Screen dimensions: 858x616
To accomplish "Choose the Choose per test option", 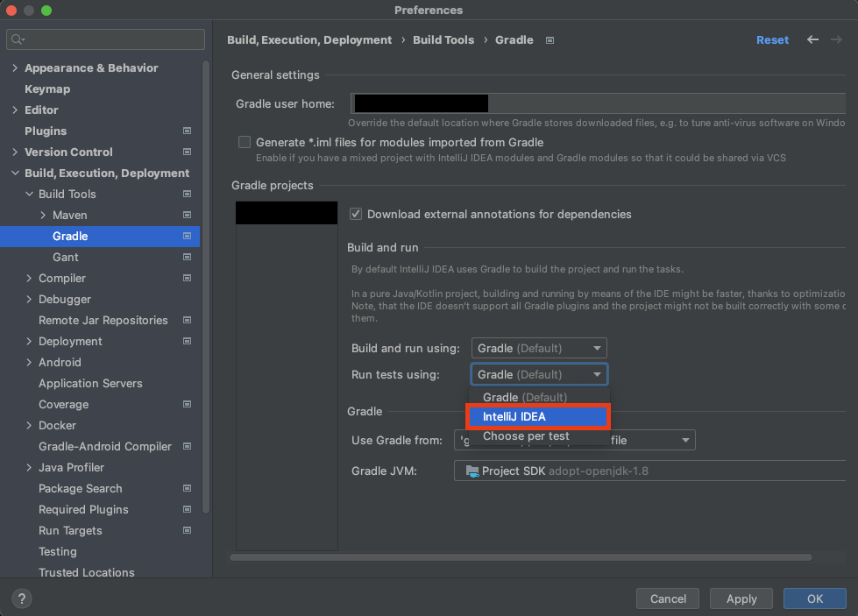I will coord(538,436).
